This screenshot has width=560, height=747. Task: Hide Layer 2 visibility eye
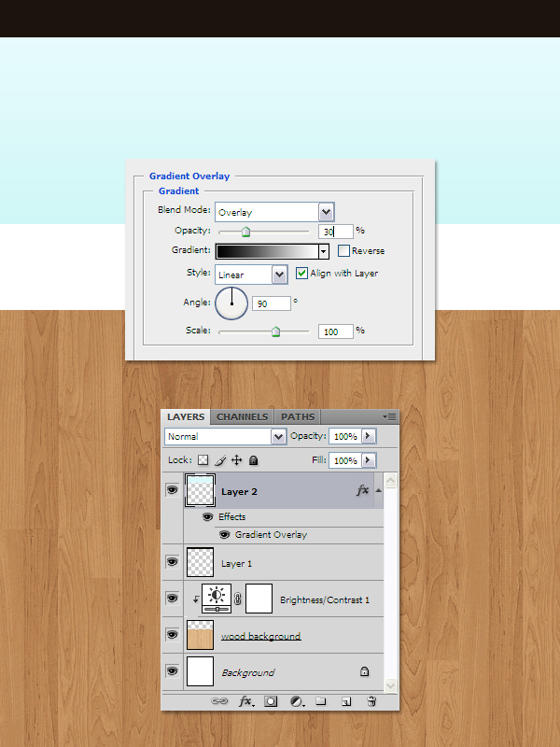173,489
